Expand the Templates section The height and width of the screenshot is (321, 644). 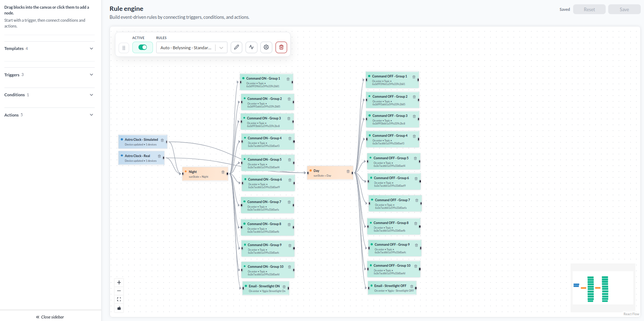(x=49, y=48)
